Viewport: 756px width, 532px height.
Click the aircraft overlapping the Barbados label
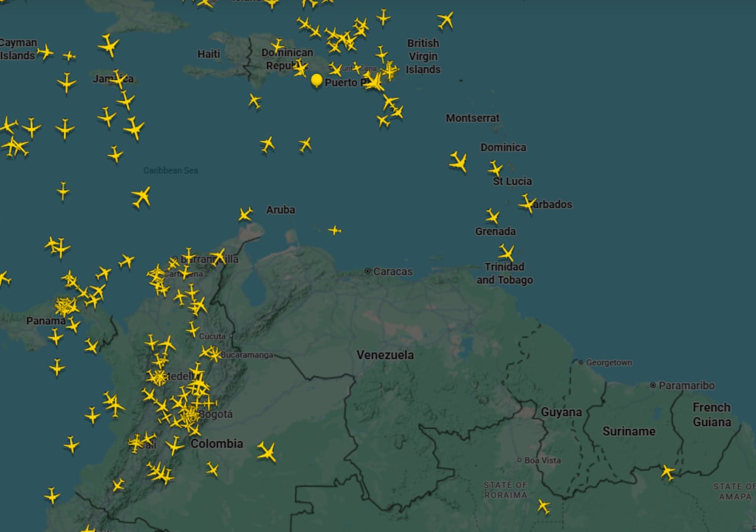(x=527, y=203)
